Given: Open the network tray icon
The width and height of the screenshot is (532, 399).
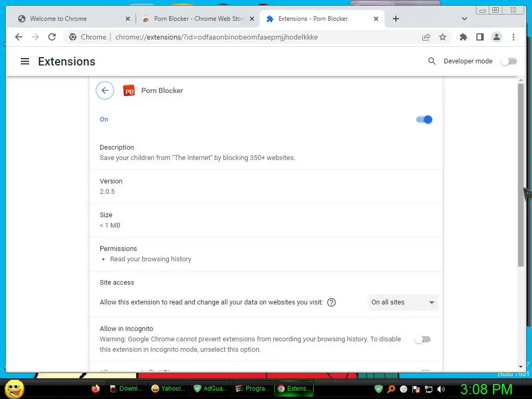Looking at the screenshot, I should [x=429, y=389].
